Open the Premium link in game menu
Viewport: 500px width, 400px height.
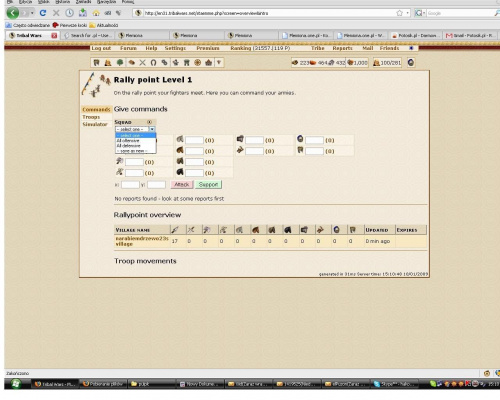208,48
